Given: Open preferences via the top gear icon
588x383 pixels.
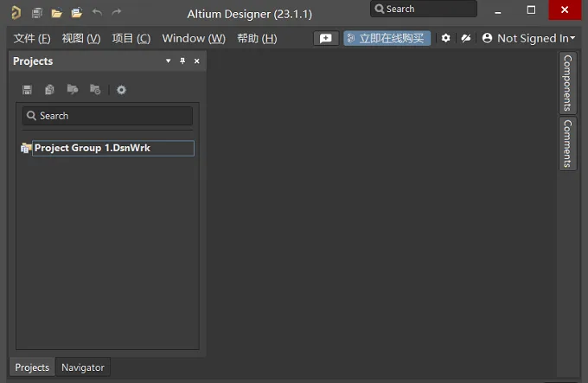Looking at the screenshot, I should point(445,38).
